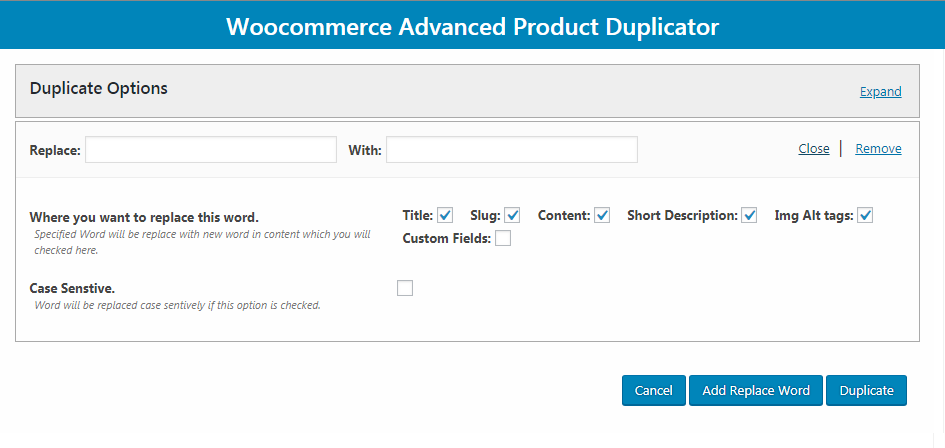Click the Woocommerce Advanced Product Duplicator title
Image resolution: width=945 pixels, height=448 pixels.
(x=472, y=27)
